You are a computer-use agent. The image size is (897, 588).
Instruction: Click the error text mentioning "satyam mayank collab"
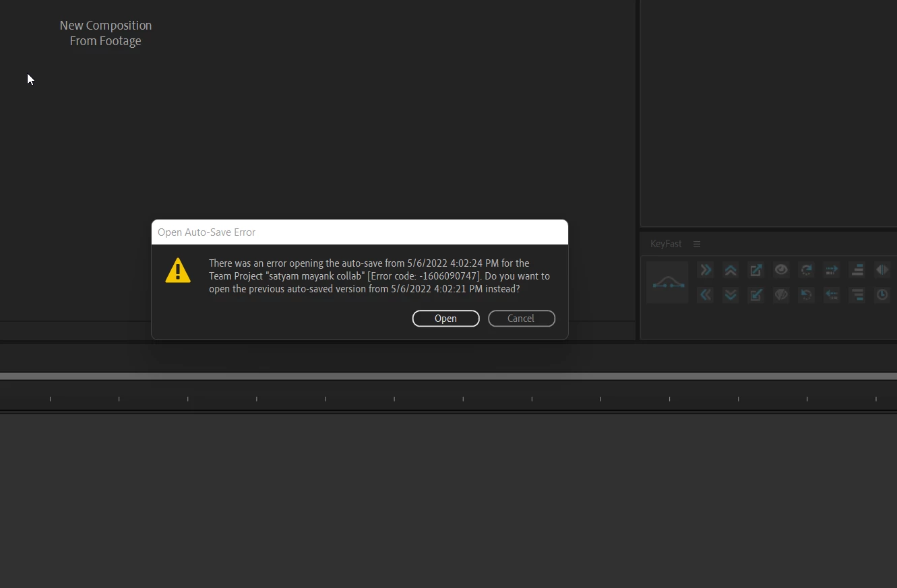379,276
